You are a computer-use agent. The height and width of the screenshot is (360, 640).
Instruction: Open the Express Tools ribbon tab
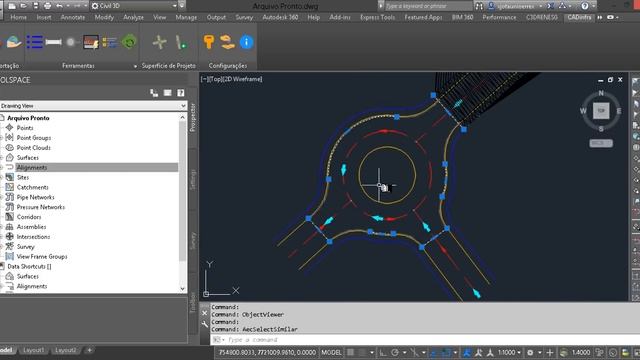(378, 17)
